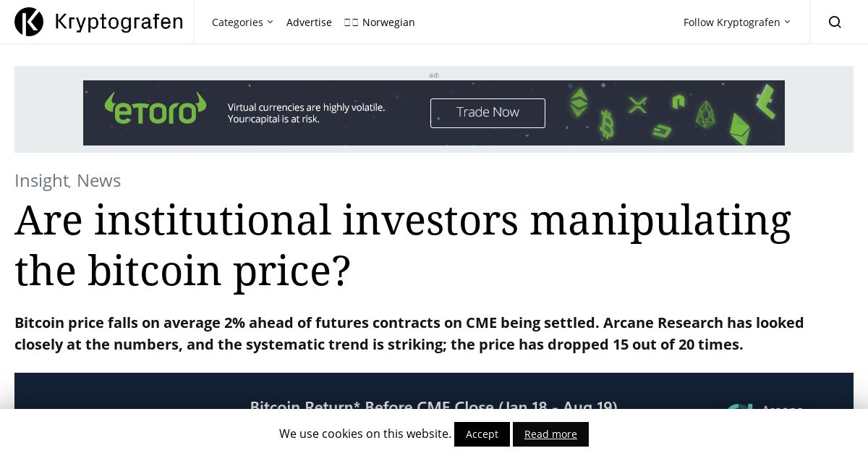Click the green Dash icon in the ad
Image resolution: width=868 pixels, height=456 pixels.
coord(662,131)
